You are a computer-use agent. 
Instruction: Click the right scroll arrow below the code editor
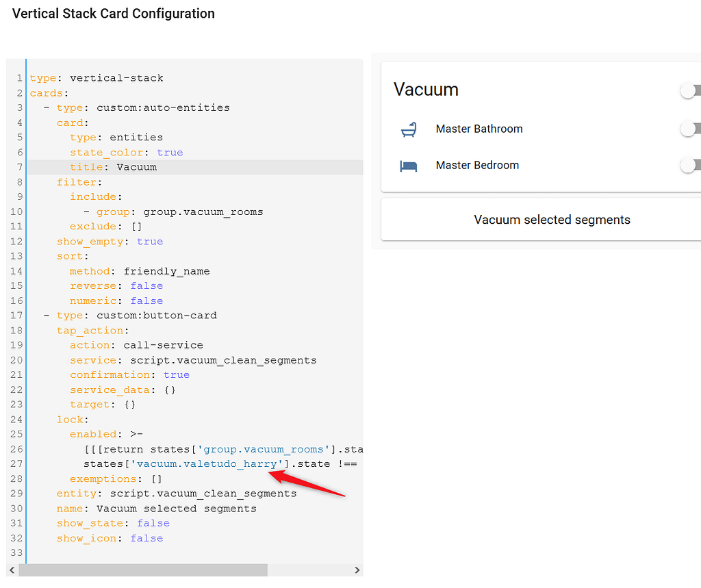click(x=357, y=570)
